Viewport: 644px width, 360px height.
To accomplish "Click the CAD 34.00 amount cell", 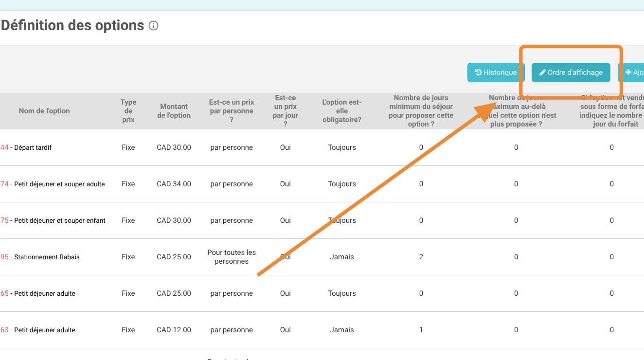I will click(174, 184).
